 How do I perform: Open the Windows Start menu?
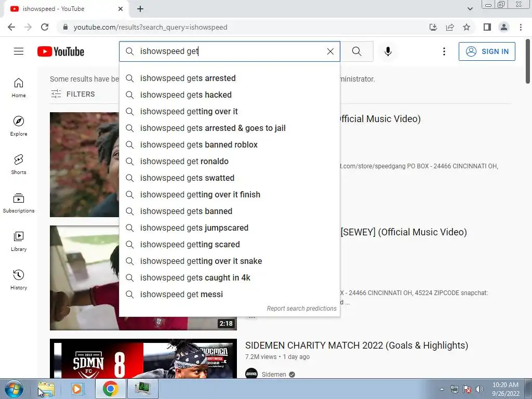tap(14, 389)
